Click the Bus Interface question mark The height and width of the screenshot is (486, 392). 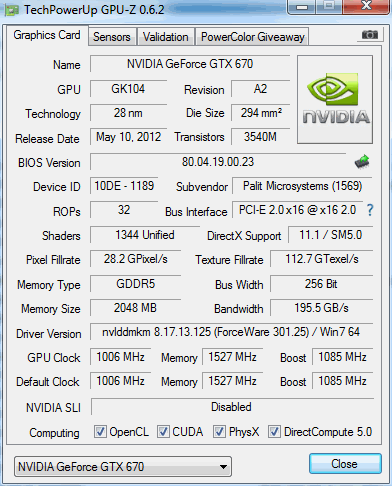pos(370,210)
